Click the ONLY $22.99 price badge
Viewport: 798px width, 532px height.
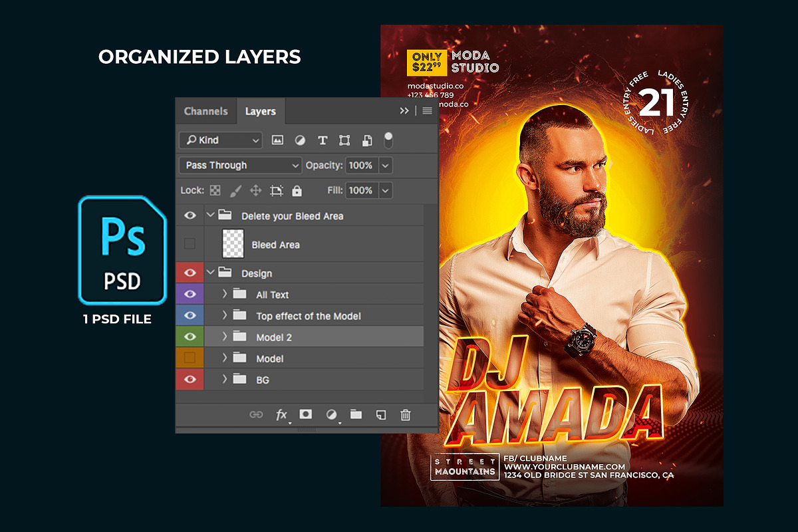[427, 62]
